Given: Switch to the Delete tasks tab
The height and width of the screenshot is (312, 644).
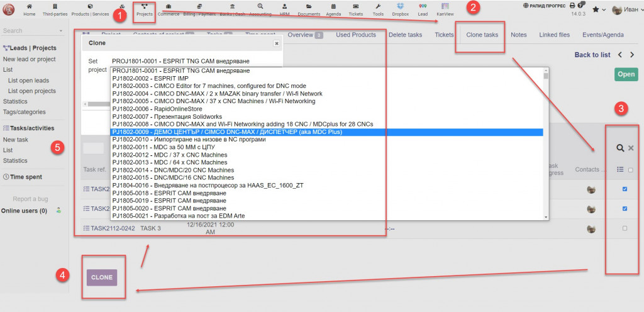Looking at the screenshot, I should [406, 35].
